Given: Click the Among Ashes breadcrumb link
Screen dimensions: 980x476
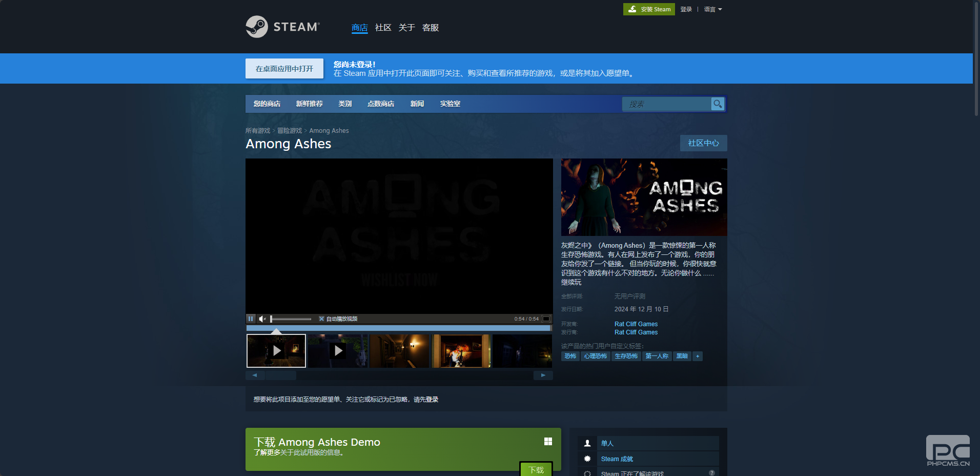Looking at the screenshot, I should tap(329, 131).
